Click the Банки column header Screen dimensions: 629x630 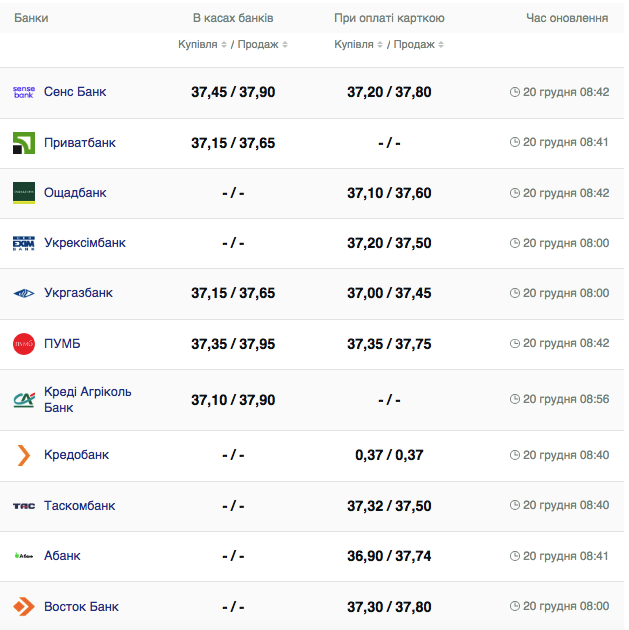pos(31,18)
